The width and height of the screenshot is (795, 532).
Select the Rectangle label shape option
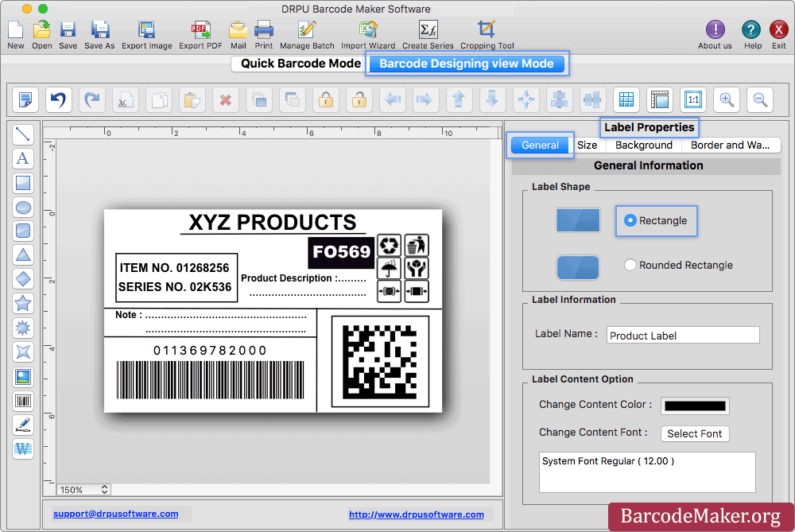coord(656,220)
